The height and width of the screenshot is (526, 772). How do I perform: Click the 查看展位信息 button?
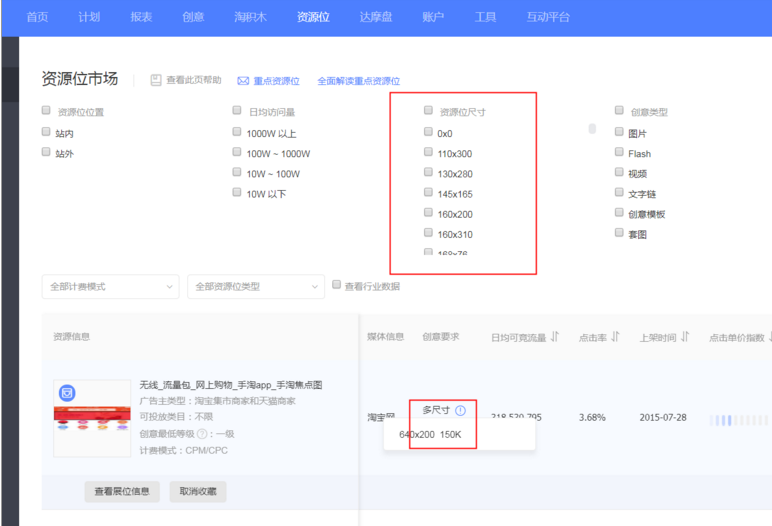click(121, 491)
